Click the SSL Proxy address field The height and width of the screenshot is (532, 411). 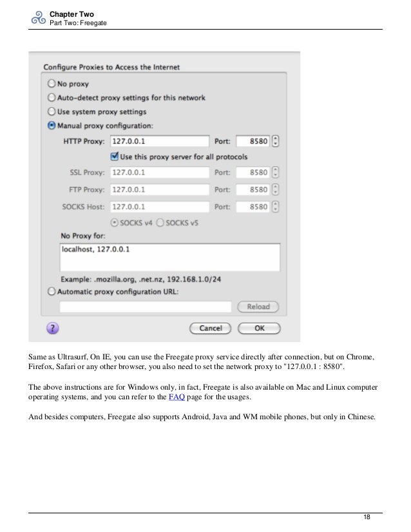[x=160, y=173]
